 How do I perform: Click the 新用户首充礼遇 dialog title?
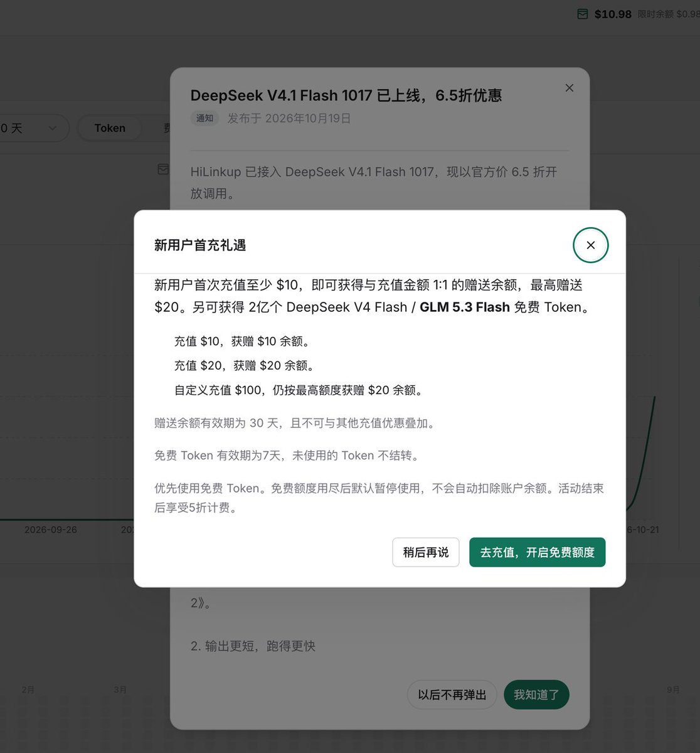(200, 245)
